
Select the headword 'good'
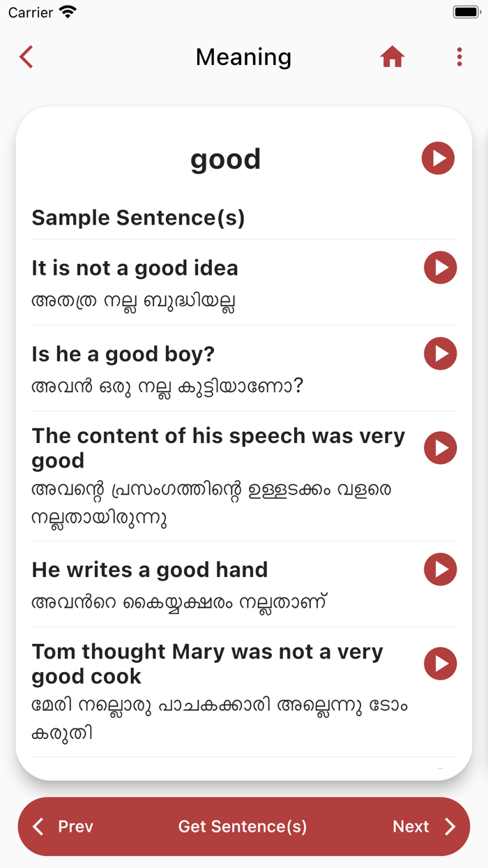tap(225, 158)
